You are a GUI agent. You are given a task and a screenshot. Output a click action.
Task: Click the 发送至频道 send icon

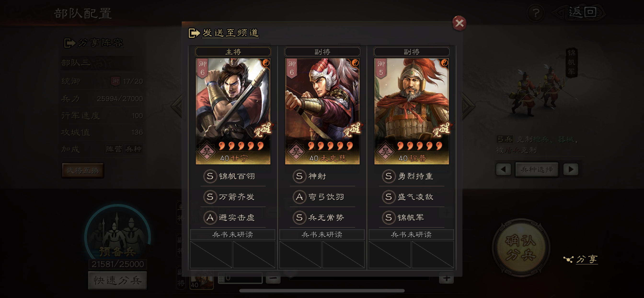194,33
